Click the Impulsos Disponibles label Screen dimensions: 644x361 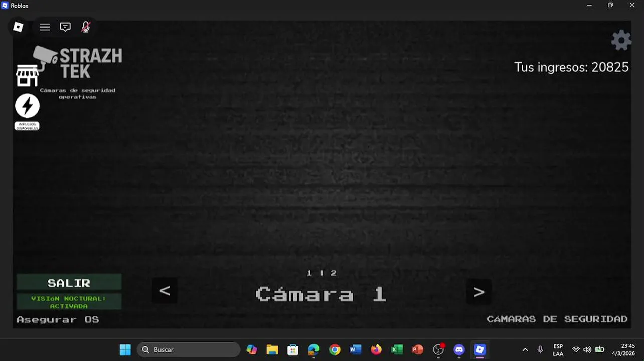coord(27,126)
